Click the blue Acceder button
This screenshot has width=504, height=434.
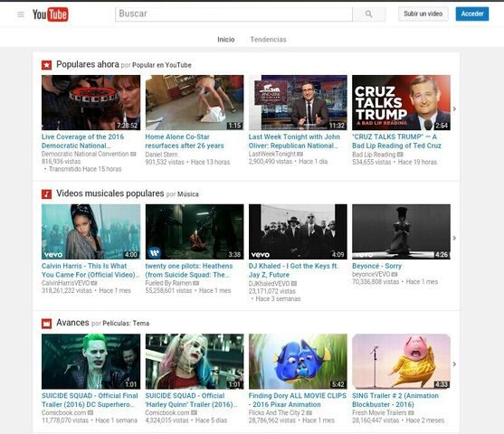point(472,14)
